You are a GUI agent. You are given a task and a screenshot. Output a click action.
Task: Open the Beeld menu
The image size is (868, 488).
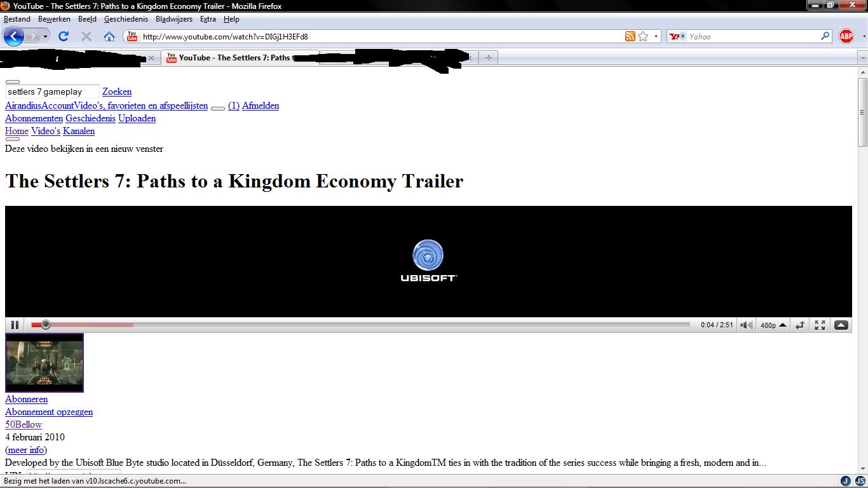point(87,19)
